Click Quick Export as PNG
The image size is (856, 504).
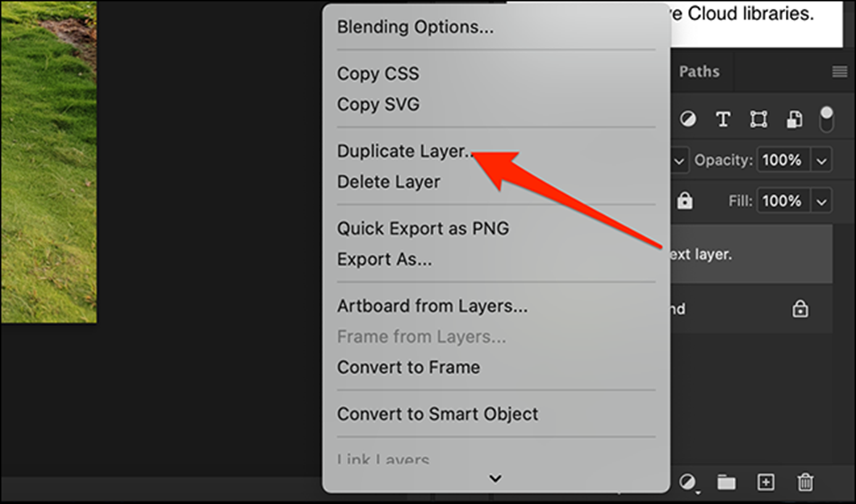pyautogui.click(x=422, y=228)
